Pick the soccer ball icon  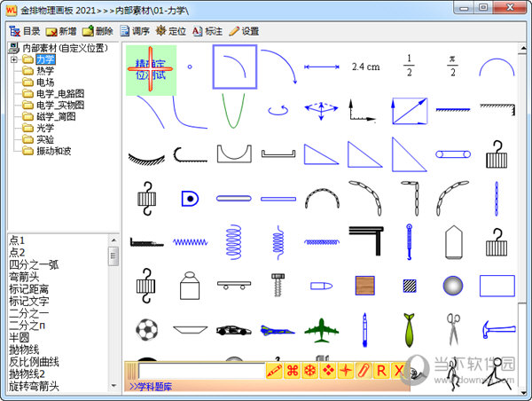146,329
